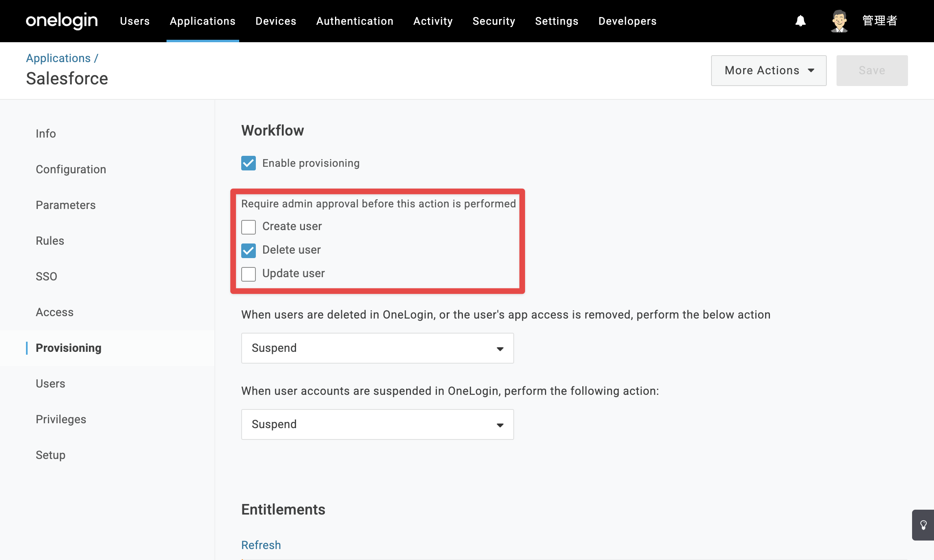Open the Settings navigation menu

pyautogui.click(x=557, y=21)
